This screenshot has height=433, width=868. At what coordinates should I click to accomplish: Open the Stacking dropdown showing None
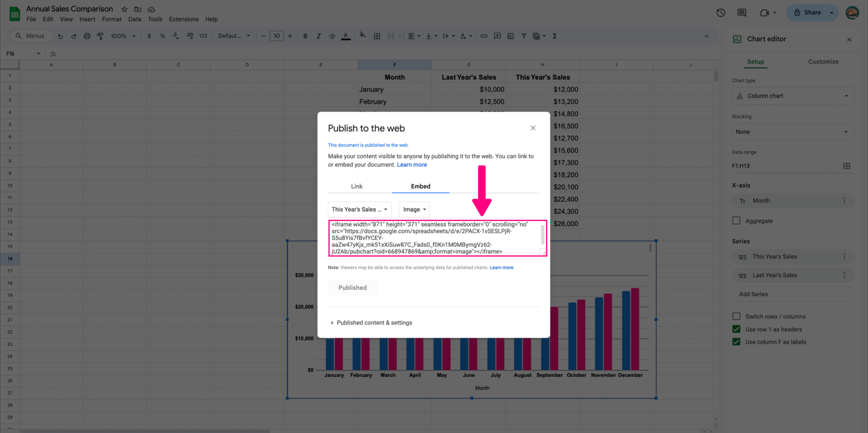[x=792, y=131]
